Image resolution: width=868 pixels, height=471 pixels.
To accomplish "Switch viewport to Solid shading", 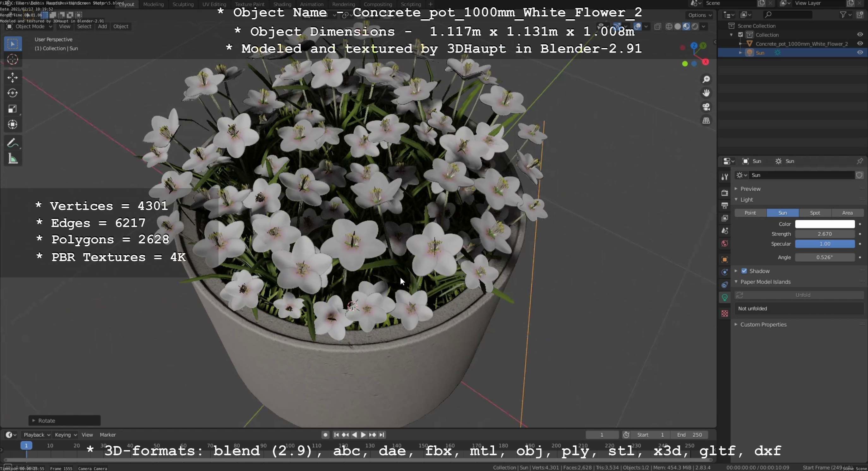I will (678, 26).
